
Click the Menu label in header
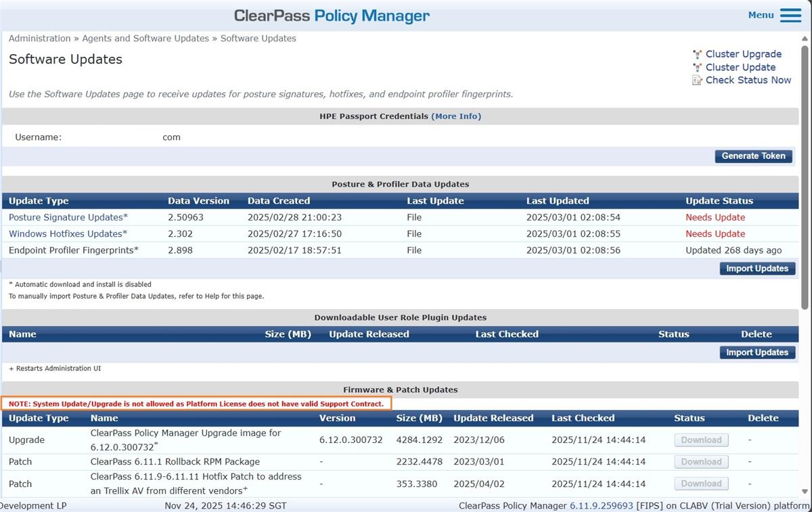(x=761, y=15)
